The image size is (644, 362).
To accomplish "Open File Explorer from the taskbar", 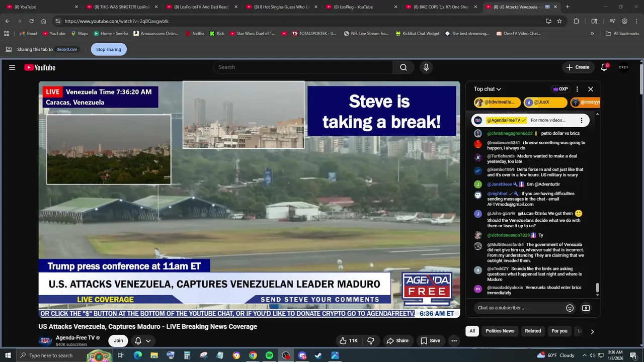I will point(154,355).
